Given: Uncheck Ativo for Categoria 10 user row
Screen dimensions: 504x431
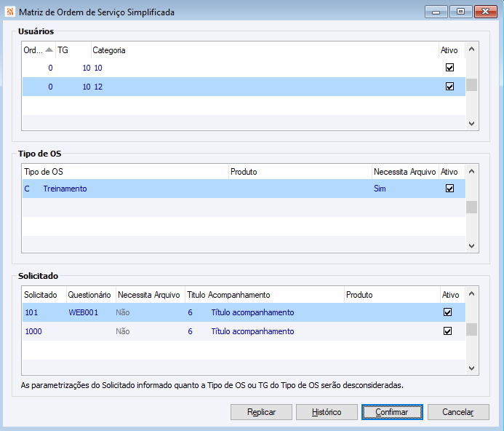Looking at the screenshot, I should tap(449, 68).
